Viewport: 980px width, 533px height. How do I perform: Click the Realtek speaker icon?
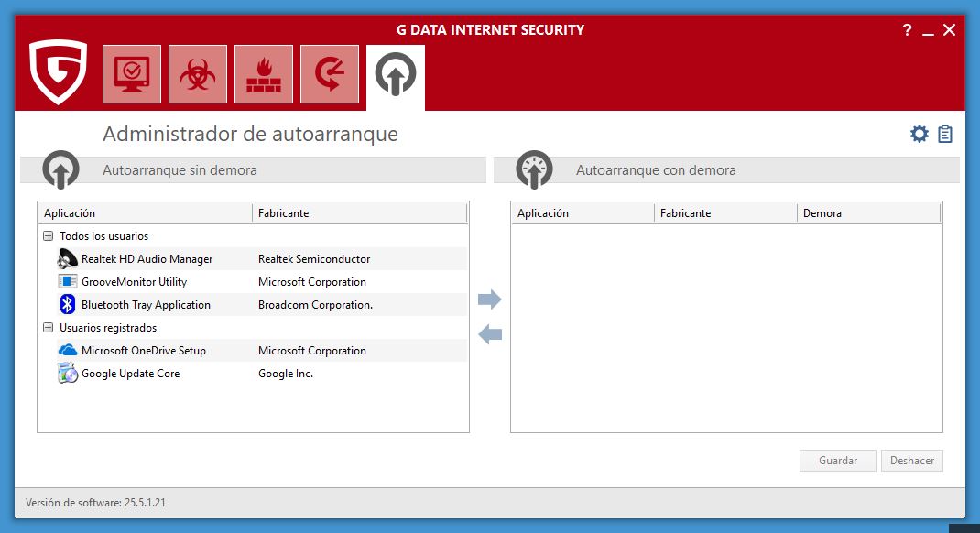(67, 258)
